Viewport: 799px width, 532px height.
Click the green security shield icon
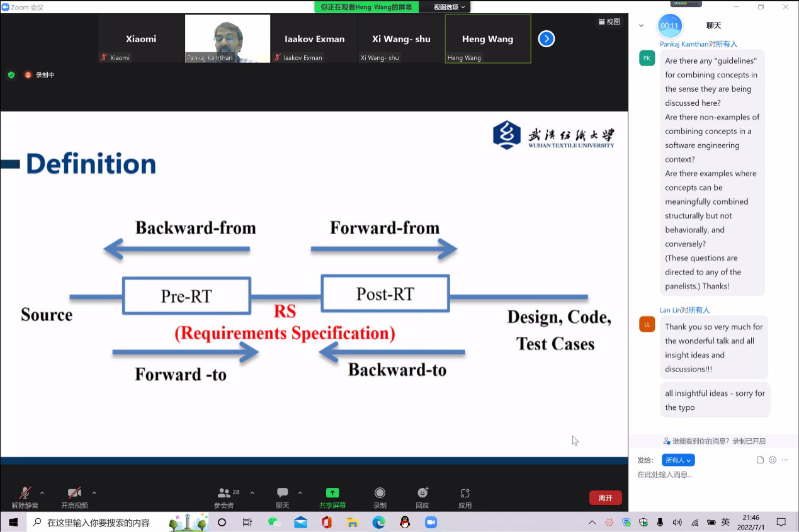pyautogui.click(x=11, y=75)
